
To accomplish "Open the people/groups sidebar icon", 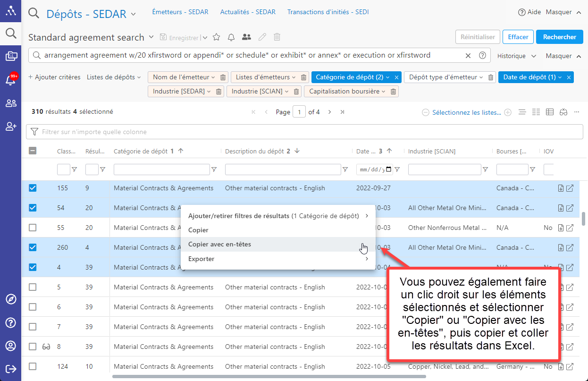I will tap(10, 103).
